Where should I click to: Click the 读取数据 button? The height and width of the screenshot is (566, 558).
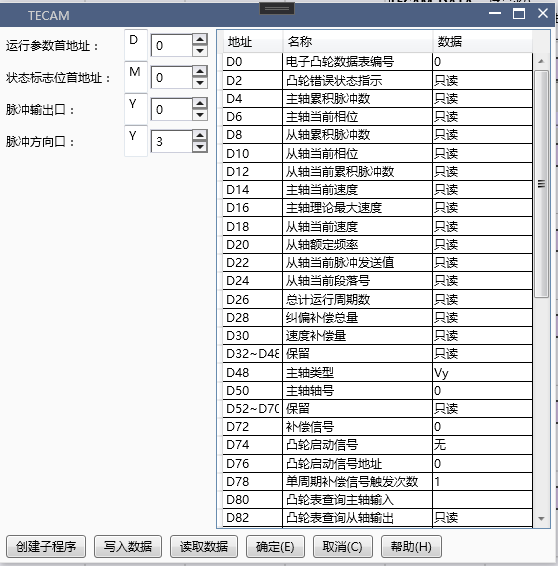click(x=204, y=547)
